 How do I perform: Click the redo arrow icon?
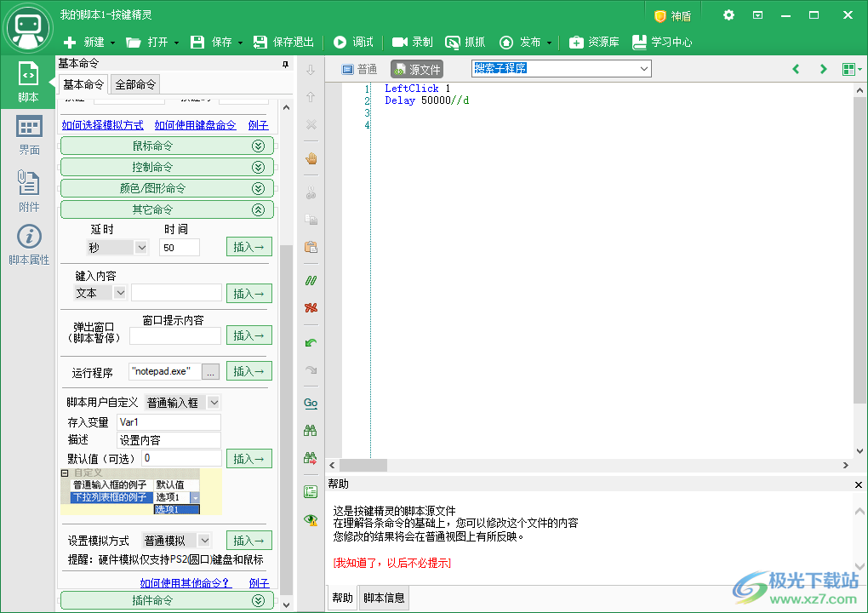pyautogui.click(x=311, y=370)
